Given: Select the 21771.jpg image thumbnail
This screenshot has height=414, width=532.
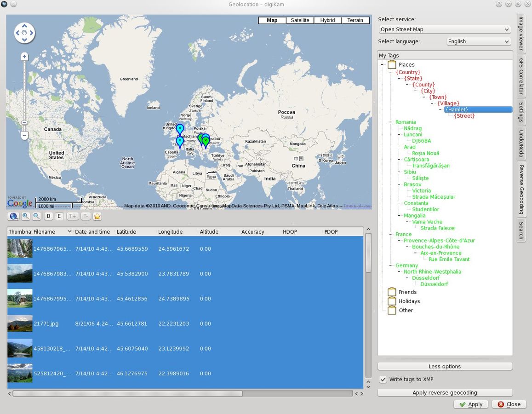Looking at the screenshot, I should coord(20,324).
